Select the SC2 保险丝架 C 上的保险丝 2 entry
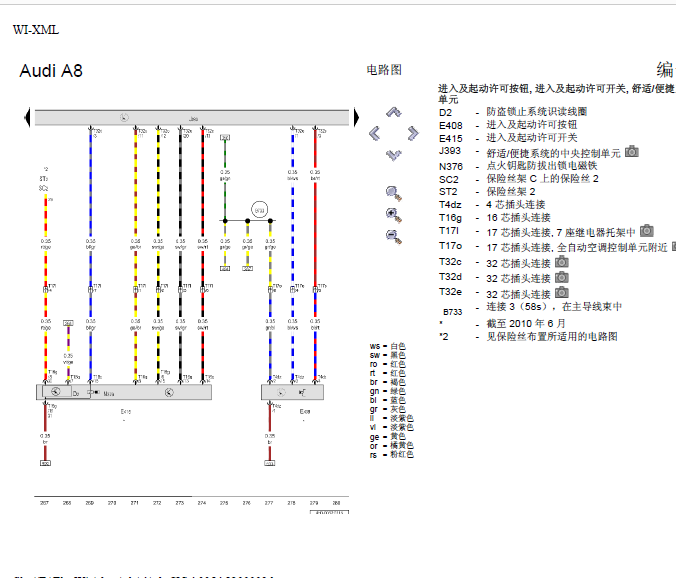Image resolution: width=676 pixels, height=578 pixels. [519, 179]
